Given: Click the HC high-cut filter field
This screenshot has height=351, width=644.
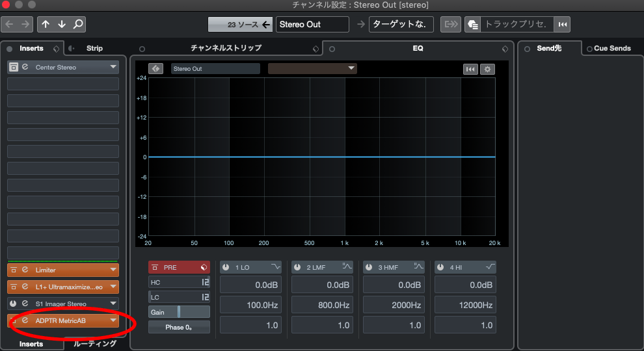Looking at the screenshot, I should tap(179, 283).
